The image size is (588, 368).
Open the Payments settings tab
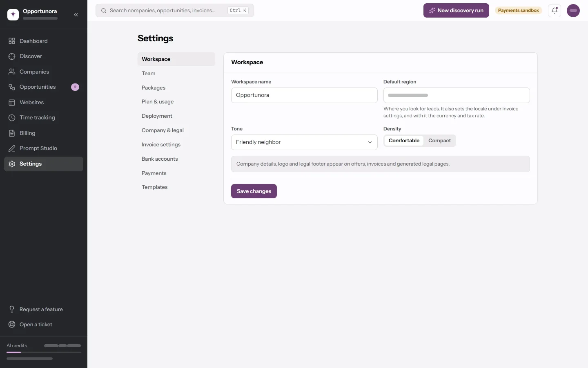click(176, 173)
